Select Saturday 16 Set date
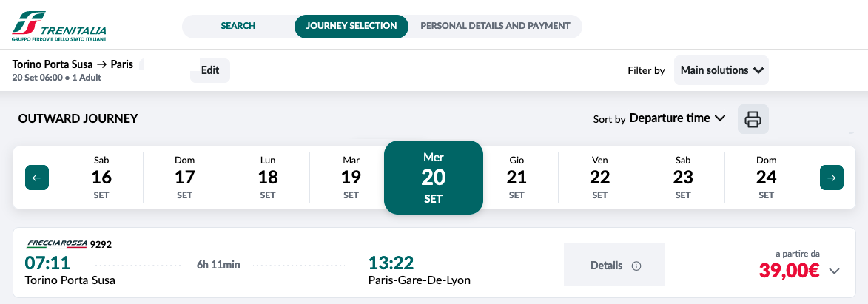Screen dimensions: 868x304 [101, 178]
